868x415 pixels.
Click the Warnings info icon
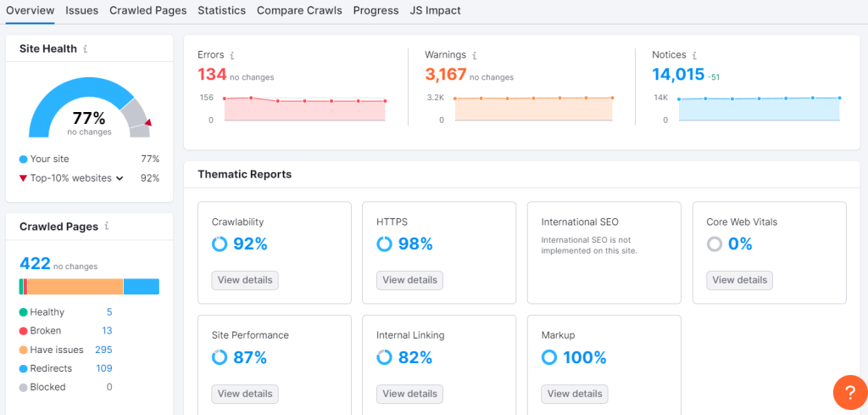pos(475,55)
